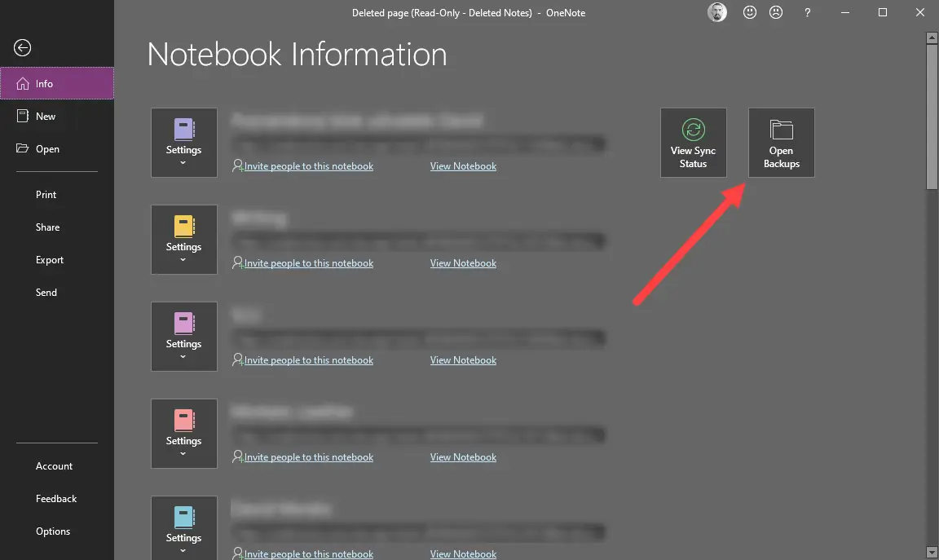Open Settings dropdown for pink notebook
Viewport: 939px width, 560px height.
click(x=184, y=337)
